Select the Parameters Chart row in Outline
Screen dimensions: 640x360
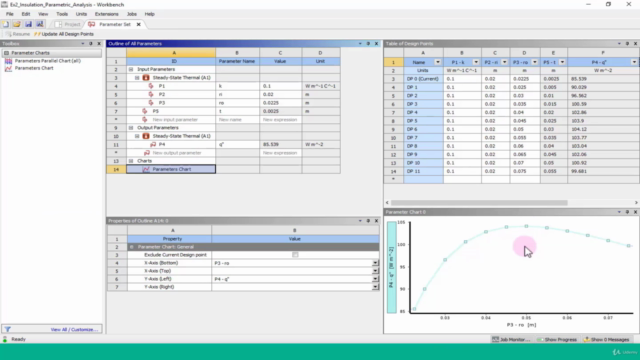coord(171,169)
